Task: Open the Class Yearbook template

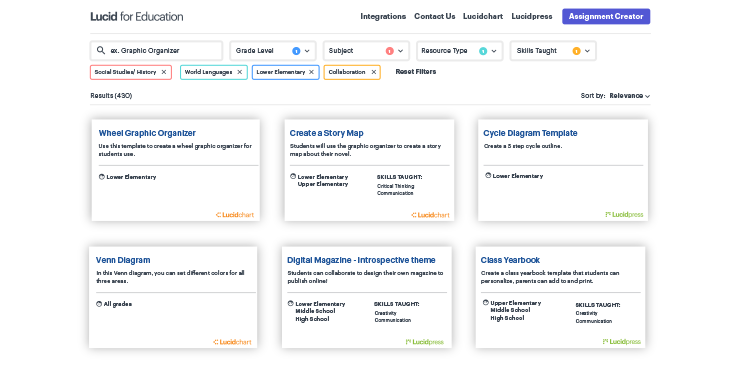Action: point(510,260)
